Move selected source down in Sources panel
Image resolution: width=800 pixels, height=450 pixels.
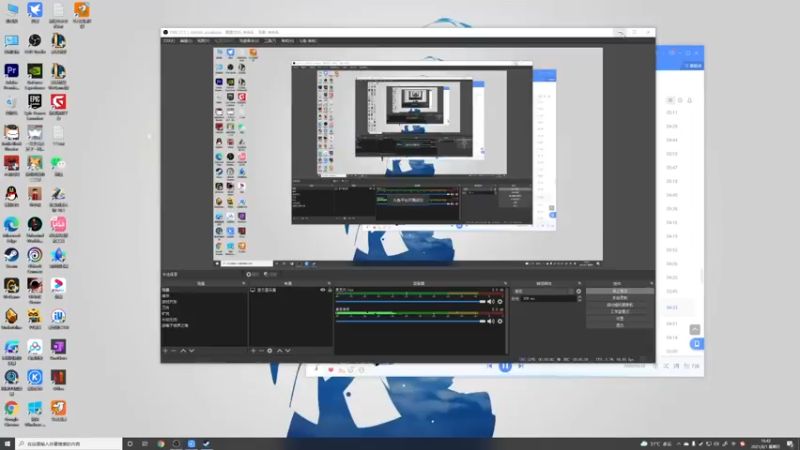click(288, 351)
